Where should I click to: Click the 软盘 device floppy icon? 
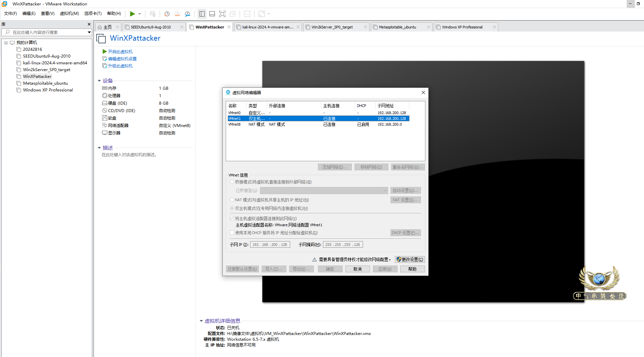coord(105,118)
